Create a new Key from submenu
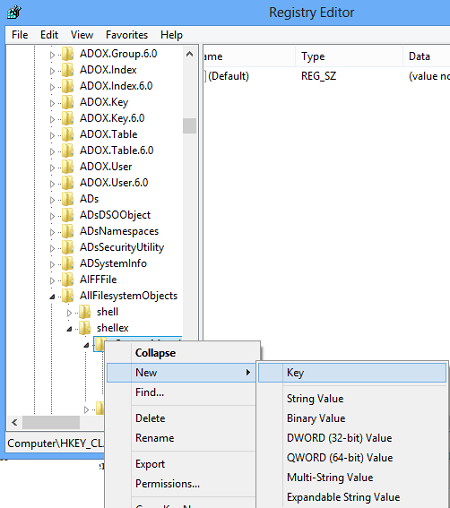Viewport: 450px width, 508px height. tap(352, 373)
